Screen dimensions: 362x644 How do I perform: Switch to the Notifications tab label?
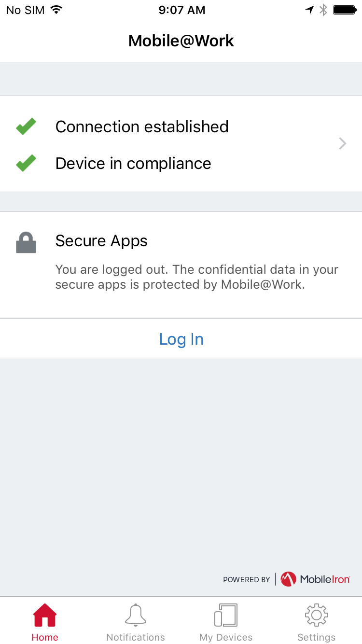pos(136,637)
